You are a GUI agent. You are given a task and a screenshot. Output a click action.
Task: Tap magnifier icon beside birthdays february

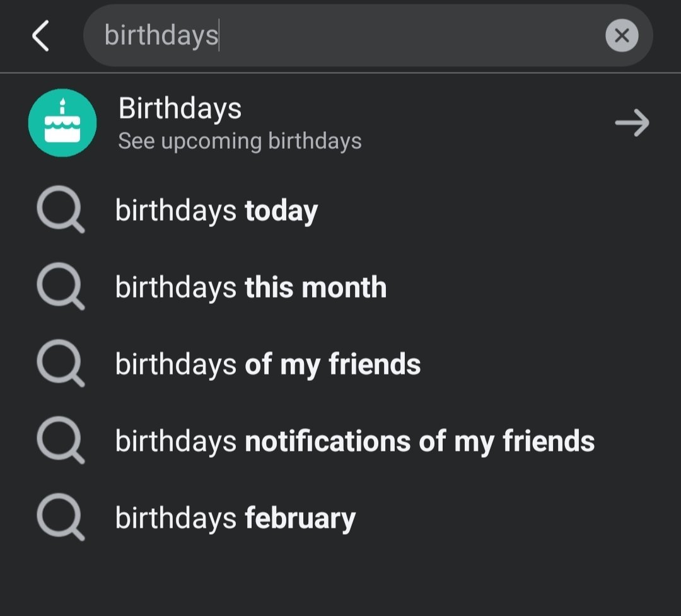pos(60,519)
